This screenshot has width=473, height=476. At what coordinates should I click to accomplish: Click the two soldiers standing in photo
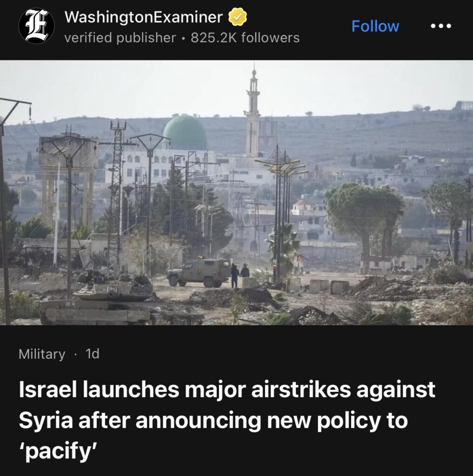pyautogui.click(x=240, y=275)
